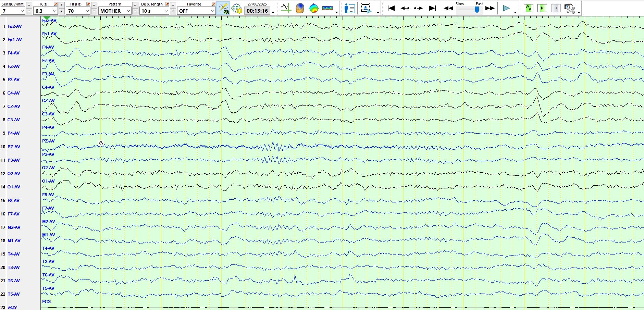Expand the arrow after the clip cutting tool

(x=579, y=13)
